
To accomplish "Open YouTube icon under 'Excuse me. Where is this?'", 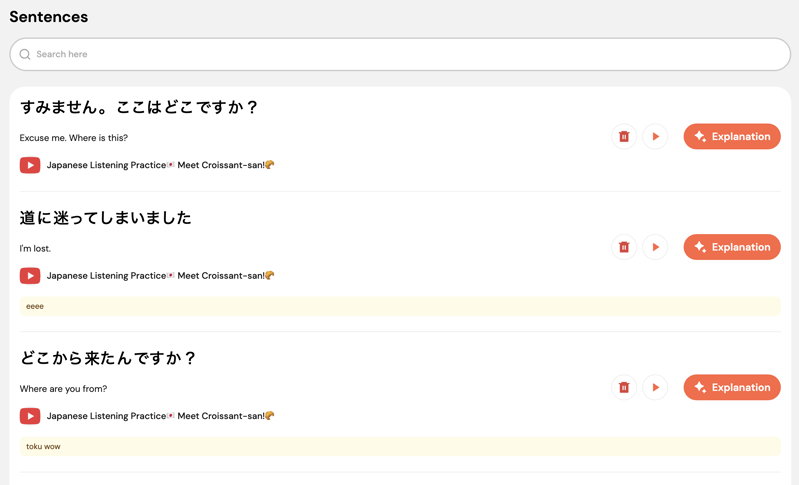I will (x=30, y=165).
